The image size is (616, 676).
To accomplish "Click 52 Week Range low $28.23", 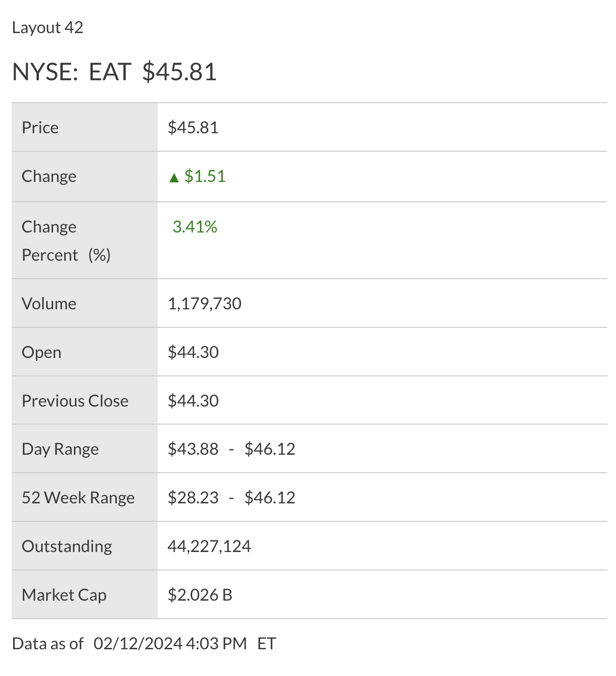I will 193,498.
